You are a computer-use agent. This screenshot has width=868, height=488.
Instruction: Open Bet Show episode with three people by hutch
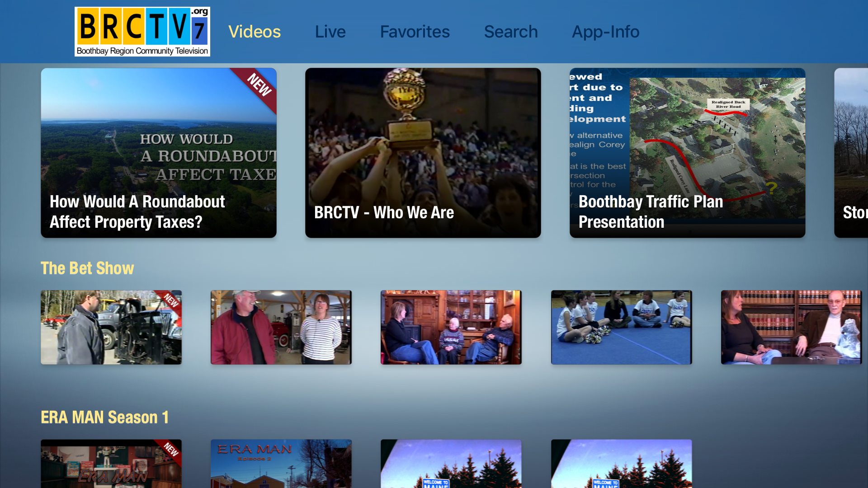tap(451, 327)
